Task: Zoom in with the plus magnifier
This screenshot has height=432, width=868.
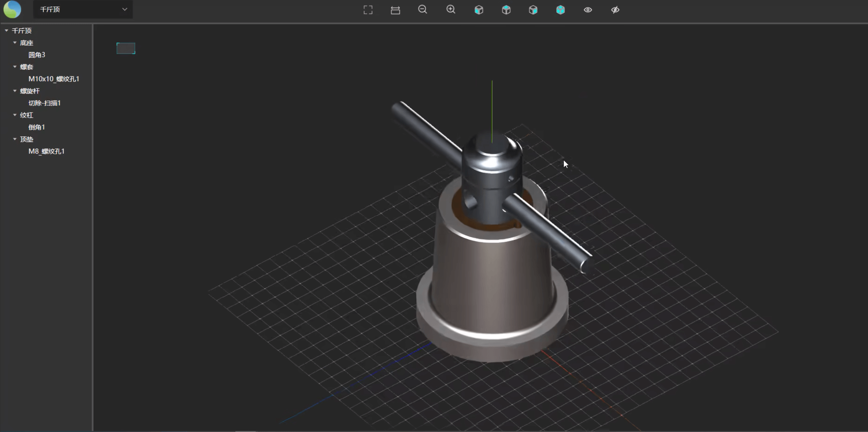Action: click(451, 10)
